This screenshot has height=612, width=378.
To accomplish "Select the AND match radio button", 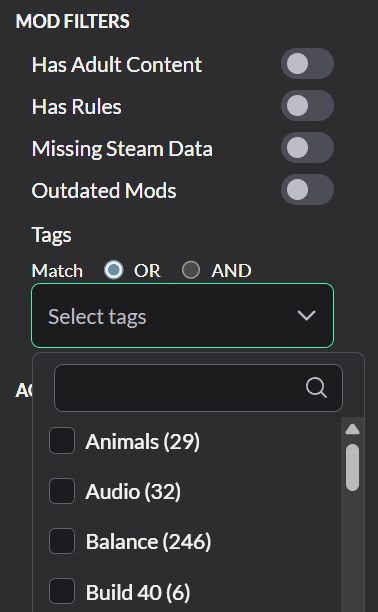I will (x=191, y=270).
